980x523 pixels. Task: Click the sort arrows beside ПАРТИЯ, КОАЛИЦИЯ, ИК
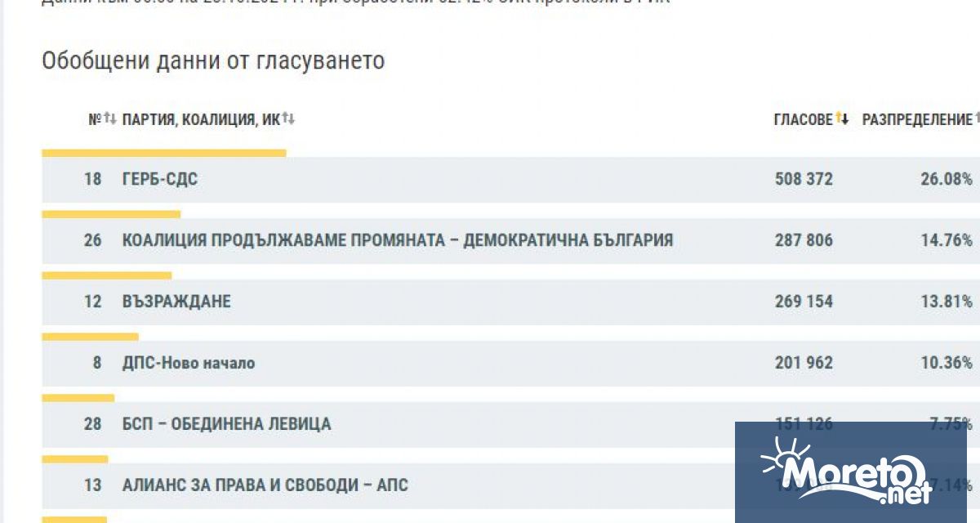[x=289, y=118]
